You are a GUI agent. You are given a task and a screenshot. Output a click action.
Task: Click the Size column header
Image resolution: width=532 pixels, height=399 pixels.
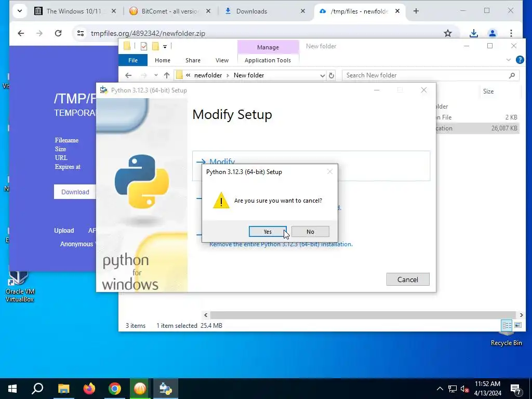click(x=488, y=91)
